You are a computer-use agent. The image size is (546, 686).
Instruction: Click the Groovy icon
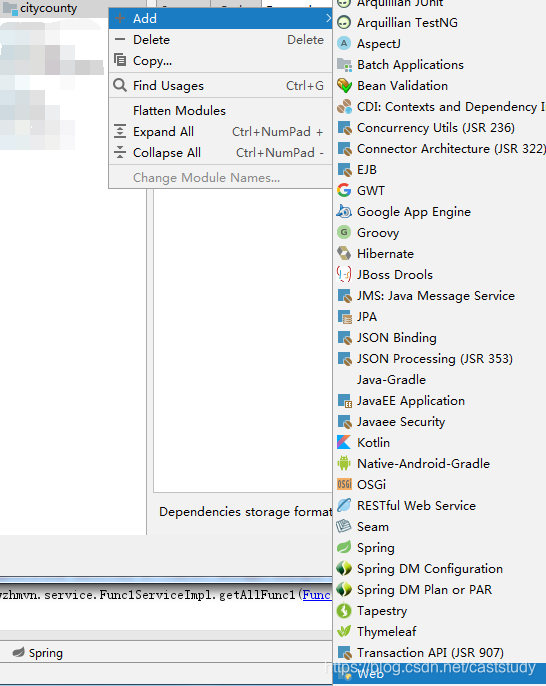[344, 232]
